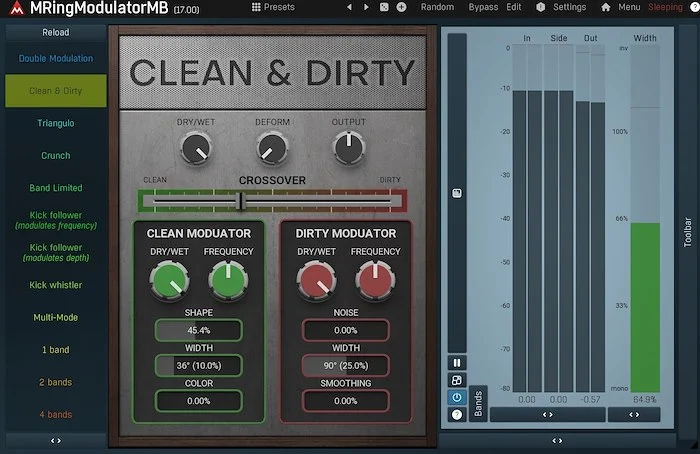Click the OUTPUT knob
The width and height of the screenshot is (700, 454).
[x=349, y=148]
